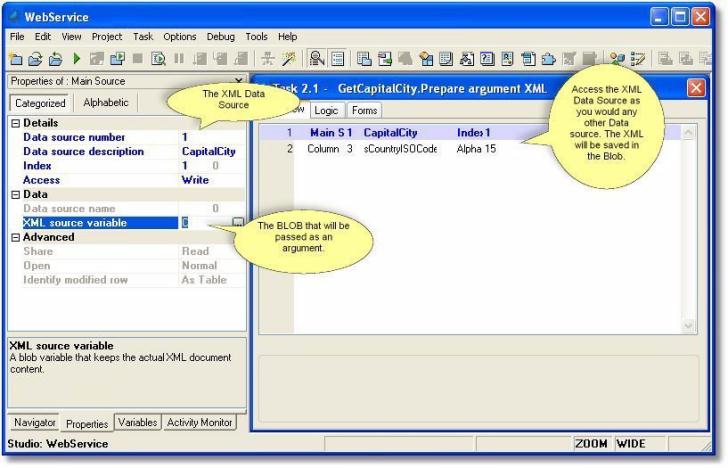728x468 pixels.
Task: Collapse the Details property group
Action: (15, 123)
